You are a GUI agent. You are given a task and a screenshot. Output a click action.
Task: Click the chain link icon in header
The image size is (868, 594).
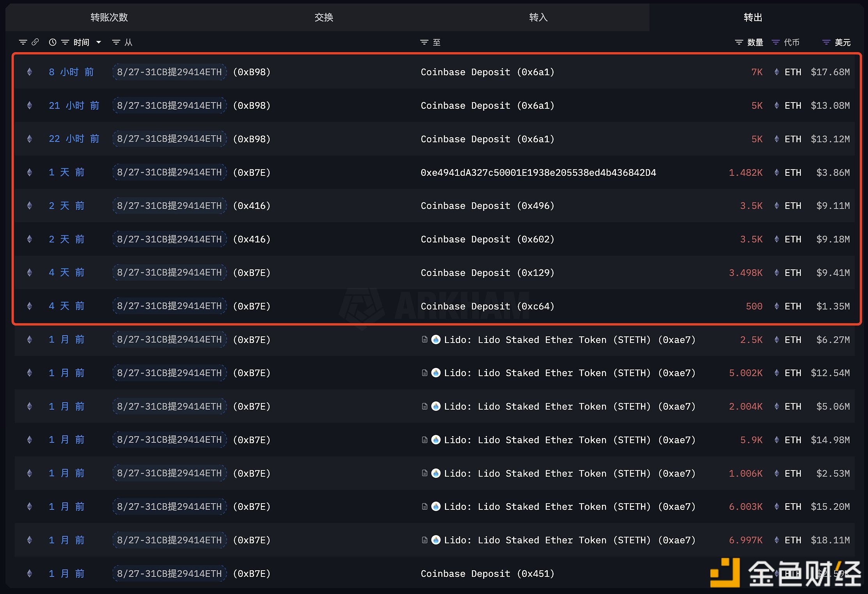[35, 42]
